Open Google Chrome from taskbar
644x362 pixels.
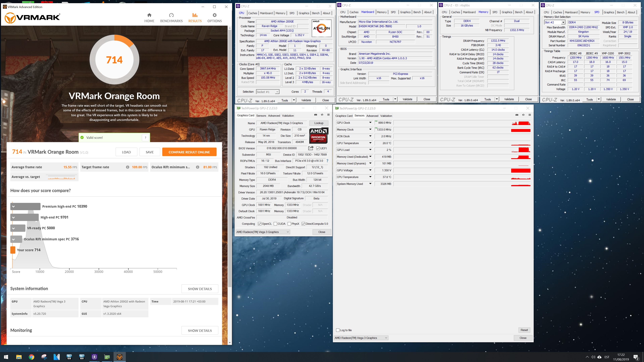[x=32, y=357]
